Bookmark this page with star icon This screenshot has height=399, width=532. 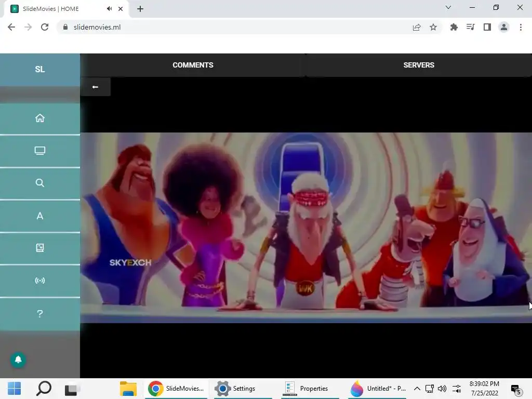433,27
